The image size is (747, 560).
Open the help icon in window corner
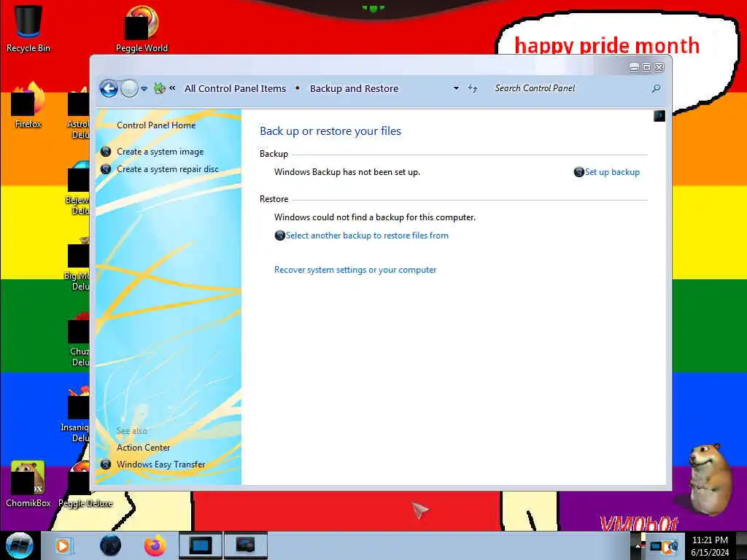coord(659,116)
